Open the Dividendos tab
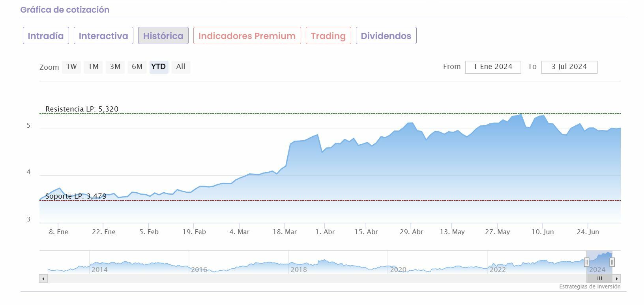 (x=386, y=36)
